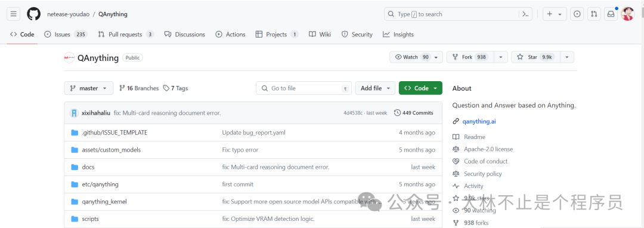Screen dimensions: 644x228
Task: View the 7 Tags link
Action: click(175, 88)
